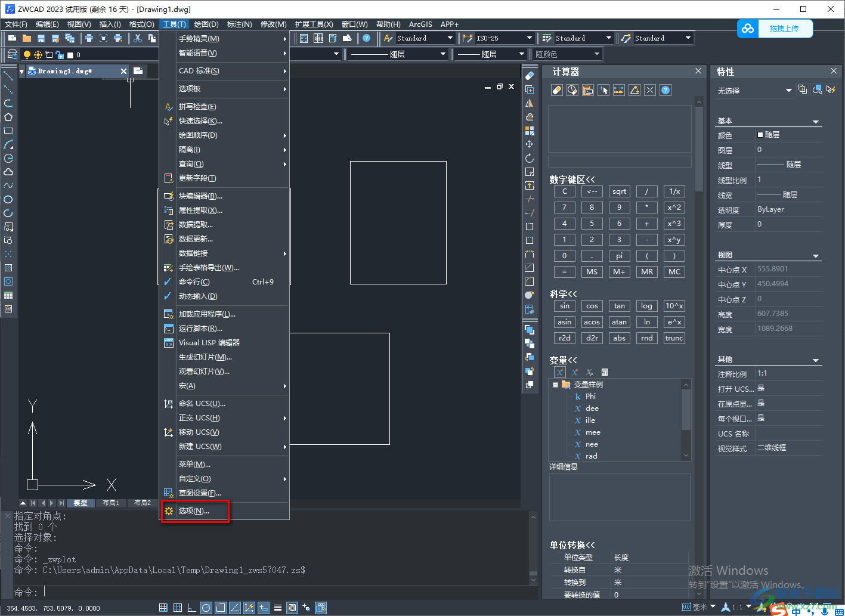The width and height of the screenshot is (845, 616).
Task: Click calculator Distance Between Two Points icon
Action: click(619, 90)
